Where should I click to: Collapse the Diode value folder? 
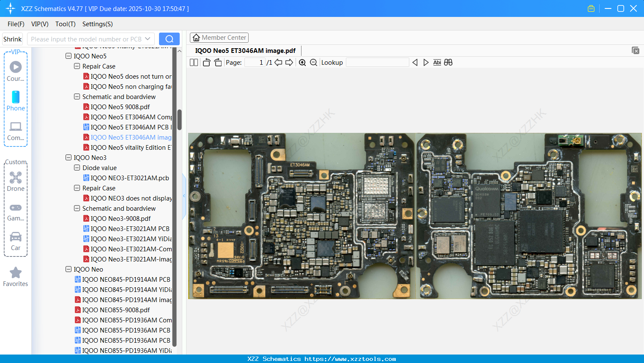77,168
